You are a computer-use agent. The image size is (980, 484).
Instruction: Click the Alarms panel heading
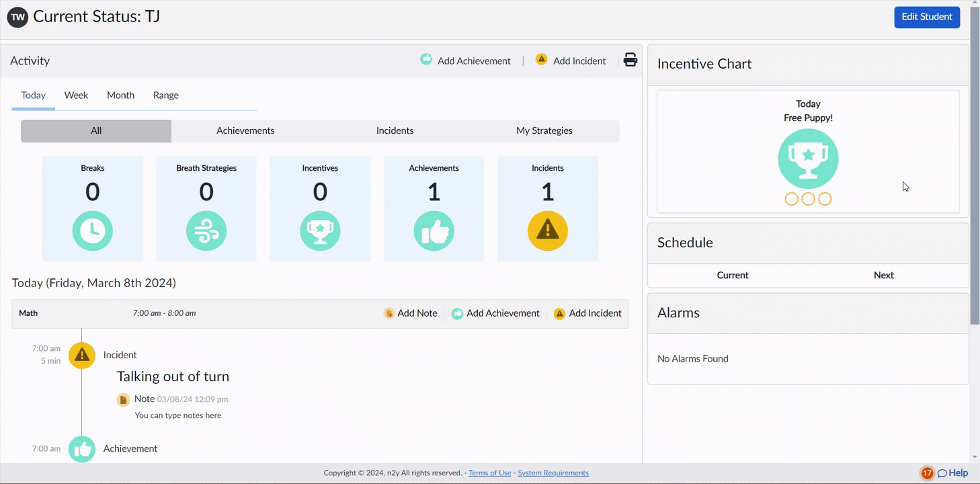coord(678,313)
